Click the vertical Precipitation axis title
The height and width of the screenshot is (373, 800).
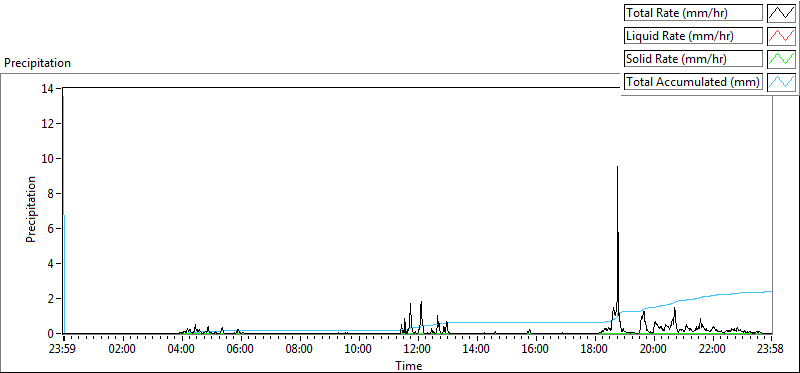(x=31, y=210)
